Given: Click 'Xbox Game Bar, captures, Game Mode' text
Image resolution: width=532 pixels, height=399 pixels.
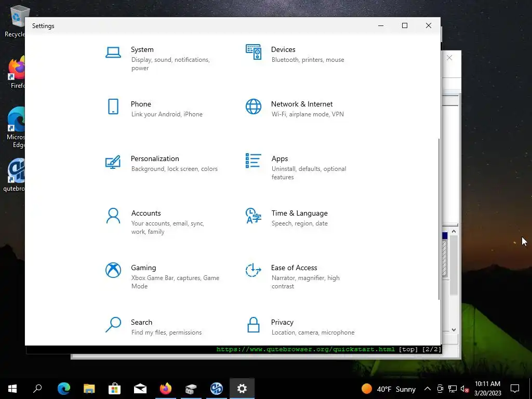Looking at the screenshot, I should 175,282.
